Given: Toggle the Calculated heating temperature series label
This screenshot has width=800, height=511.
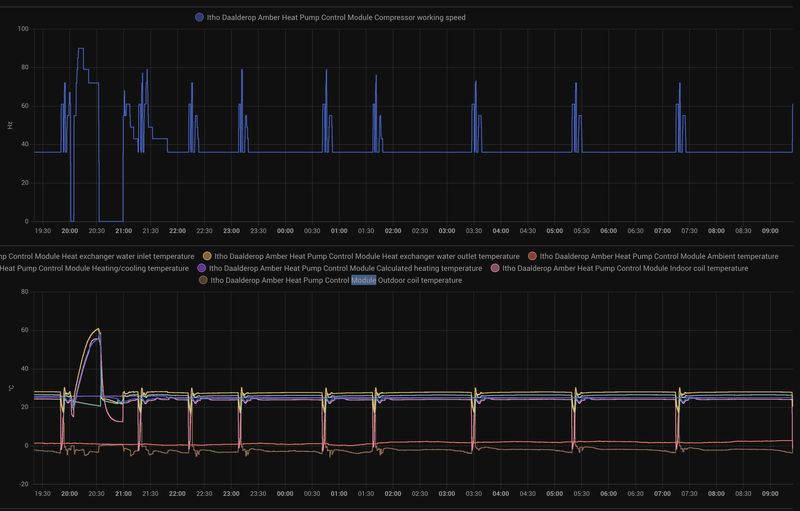Looking at the screenshot, I should tap(345, 268).
